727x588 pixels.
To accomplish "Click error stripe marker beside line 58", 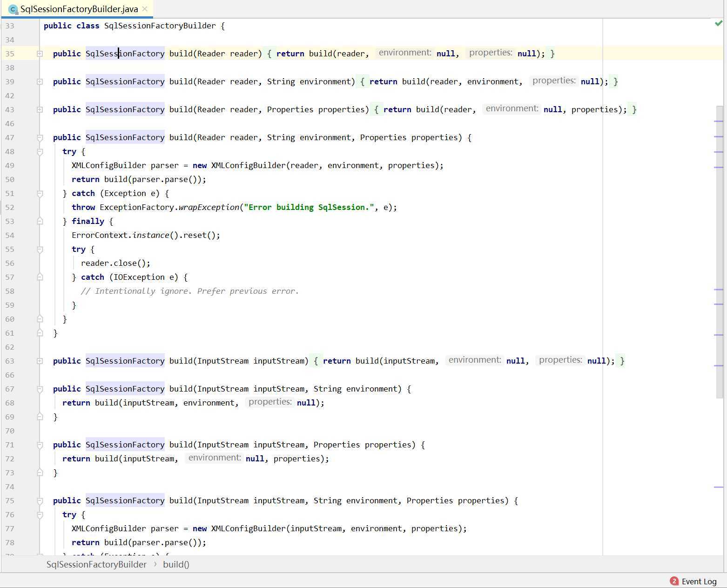I will 719,290.
